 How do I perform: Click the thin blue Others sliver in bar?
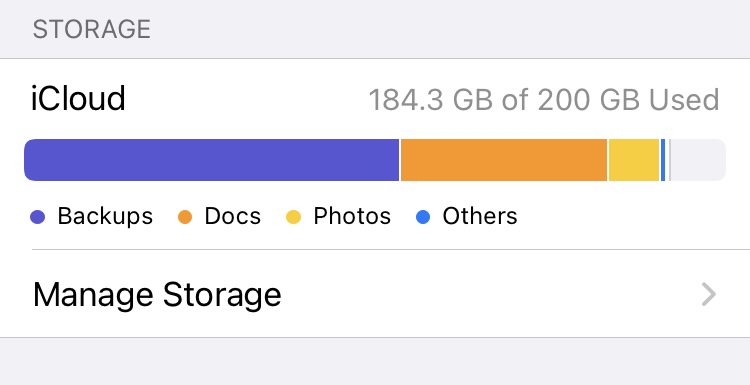tap(663, 160)
